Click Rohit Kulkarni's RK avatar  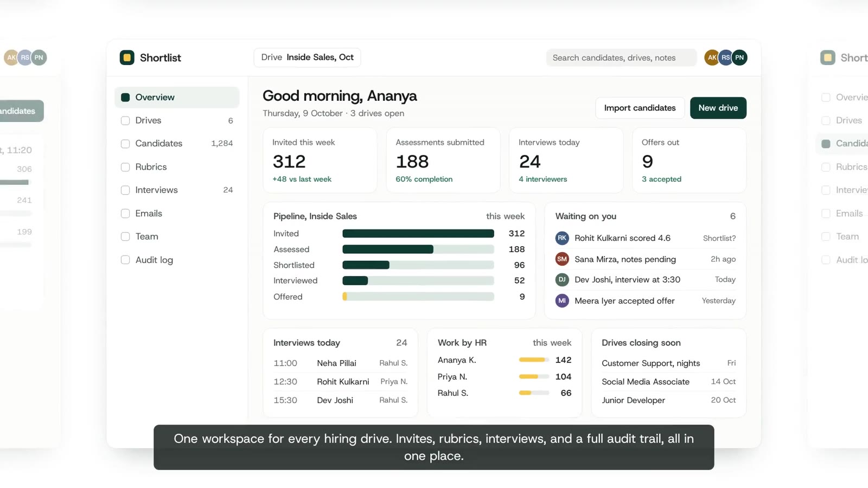tap(562, 238)
